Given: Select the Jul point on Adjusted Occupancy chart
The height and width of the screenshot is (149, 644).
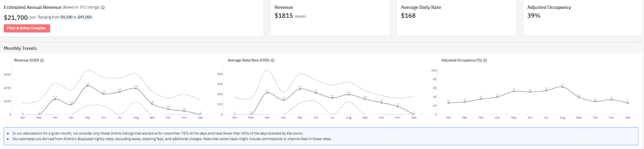Looking at the screenshot, I should tap(546, 91).
